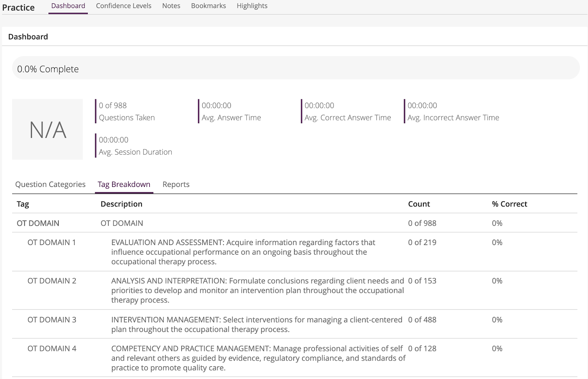Select the Tag Breakdown tab

click(124, 184)
